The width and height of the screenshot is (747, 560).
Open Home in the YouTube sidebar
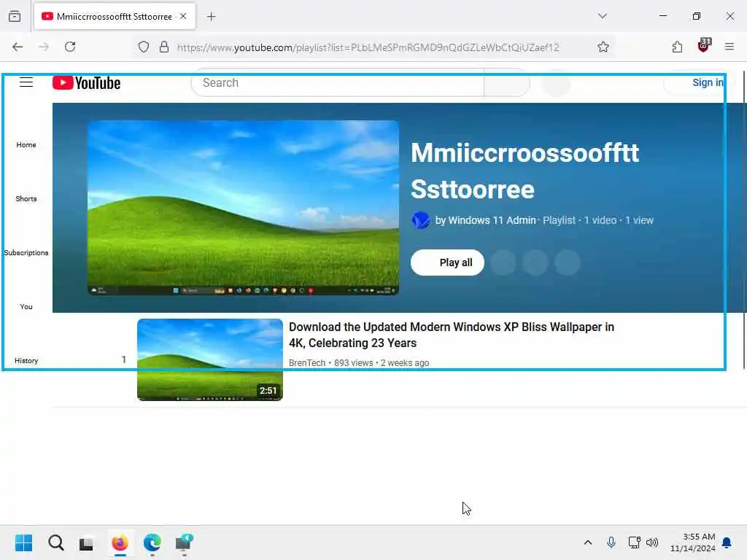tap(26, 145)
